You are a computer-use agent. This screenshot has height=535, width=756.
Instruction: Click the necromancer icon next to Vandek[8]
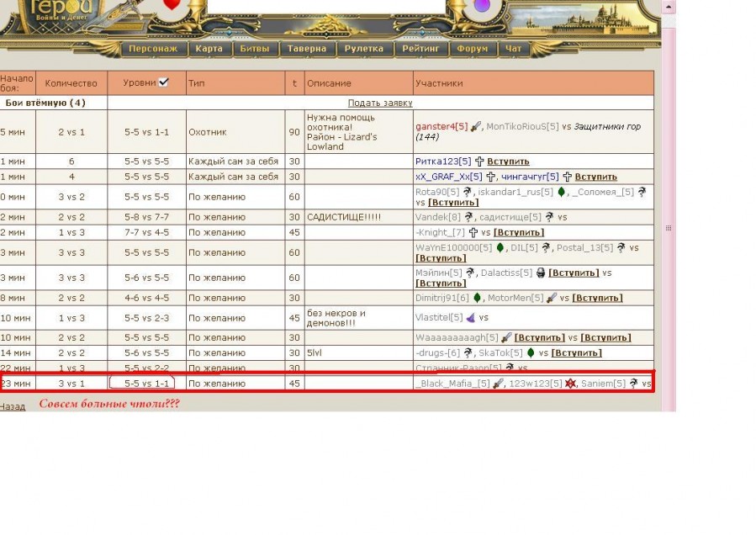(x=470, y=217)
